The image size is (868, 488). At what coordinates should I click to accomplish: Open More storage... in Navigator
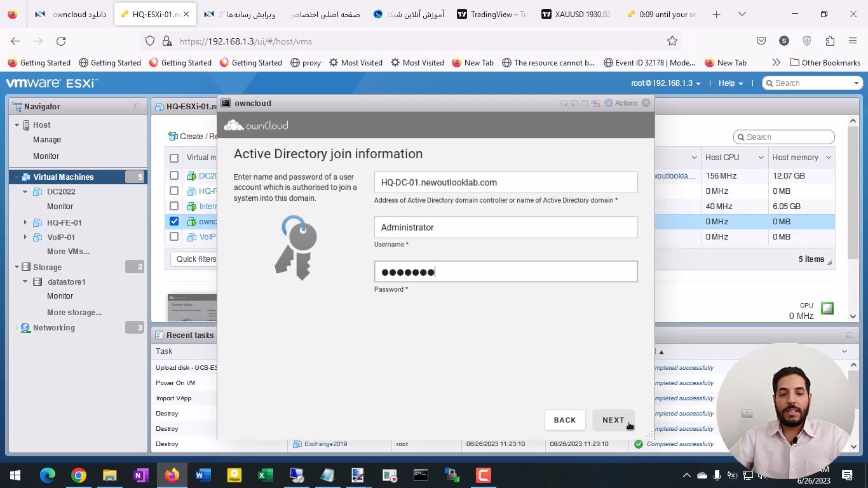pos(74,313)
